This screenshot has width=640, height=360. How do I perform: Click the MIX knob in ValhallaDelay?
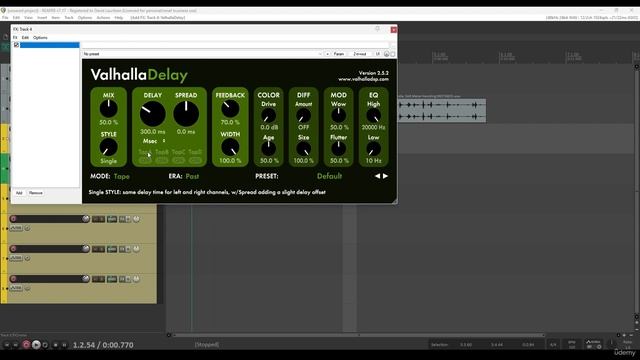[109, 109]
